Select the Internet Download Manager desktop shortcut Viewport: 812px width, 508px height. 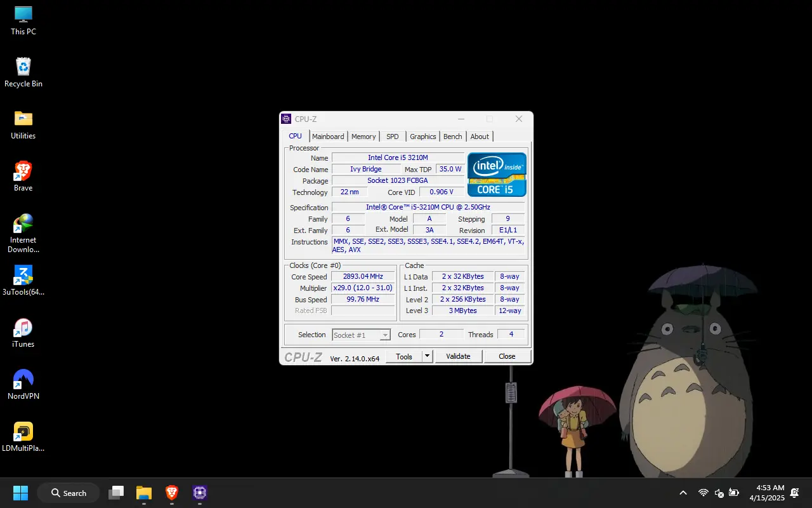23,233
